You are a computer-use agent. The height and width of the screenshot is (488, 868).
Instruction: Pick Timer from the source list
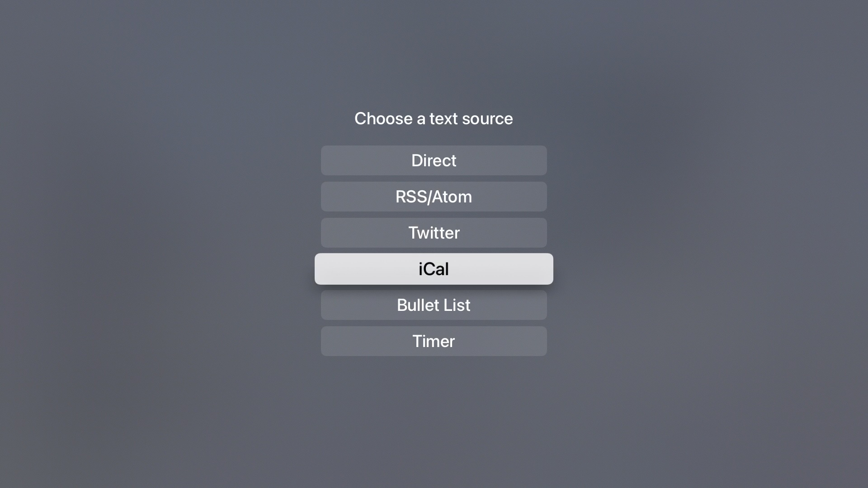434,341
